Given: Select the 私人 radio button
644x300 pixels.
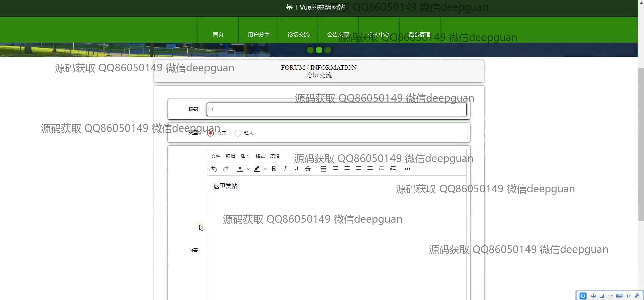Looking at the screenshot, I should (x=238, y=133).
